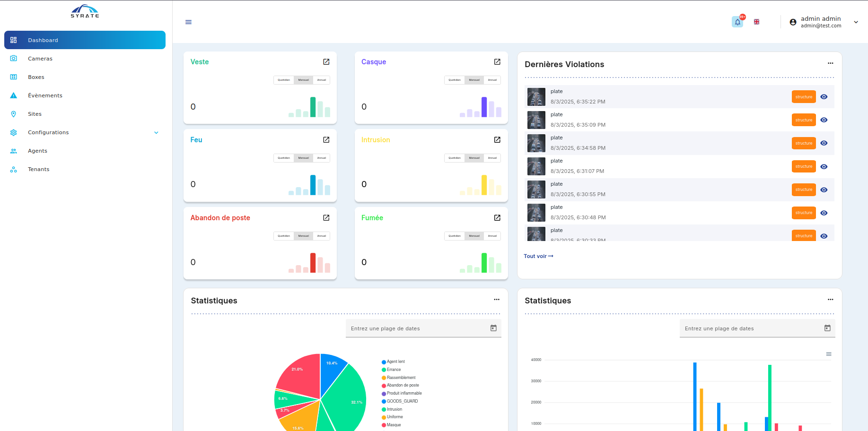Open Fumée card external link icon
The image size is (868, 431).
[497, 218]
